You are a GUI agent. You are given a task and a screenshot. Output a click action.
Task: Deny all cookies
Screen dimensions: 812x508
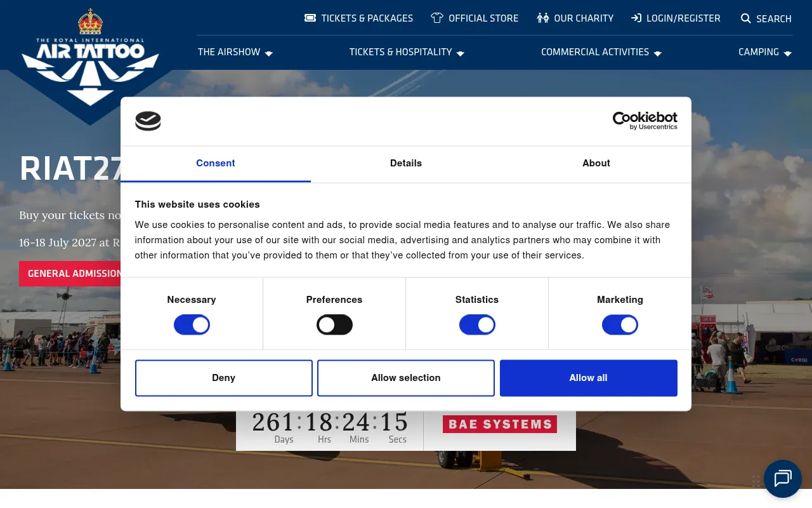click(x=224, y=378)
